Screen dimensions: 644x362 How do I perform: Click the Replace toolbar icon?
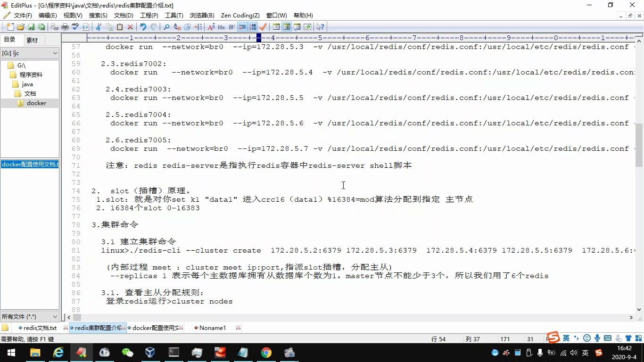pyautogui.click(x=177, y=27)
